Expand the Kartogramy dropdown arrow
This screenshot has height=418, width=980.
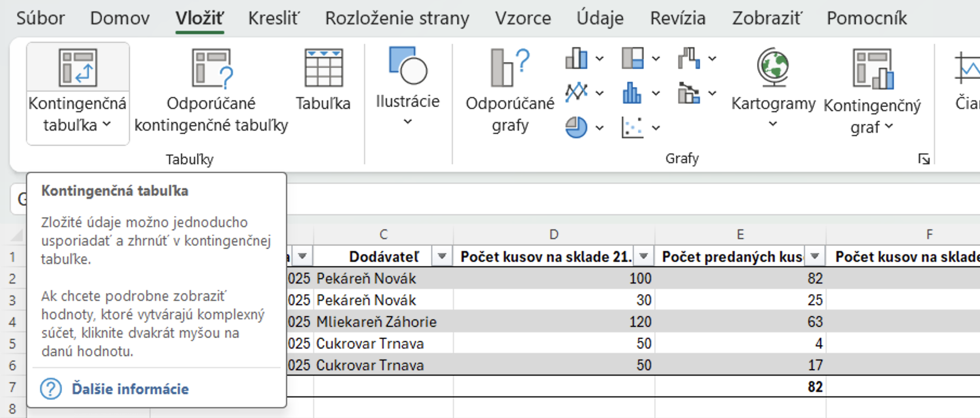[773, 124]
